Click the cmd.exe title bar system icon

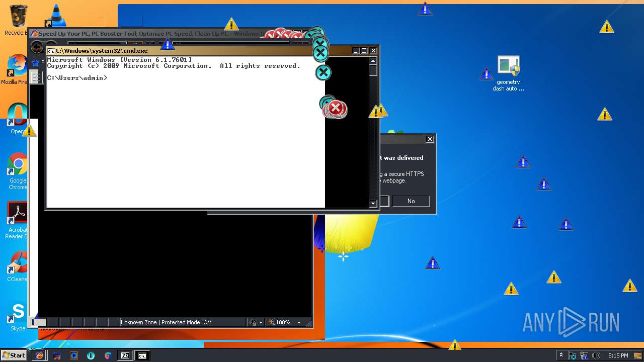pos(51,51)
